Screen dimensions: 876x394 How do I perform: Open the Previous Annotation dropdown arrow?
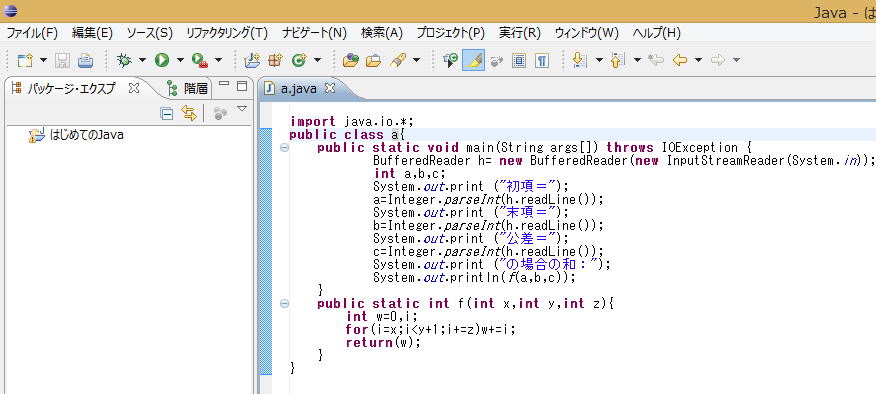pos(637,60)
